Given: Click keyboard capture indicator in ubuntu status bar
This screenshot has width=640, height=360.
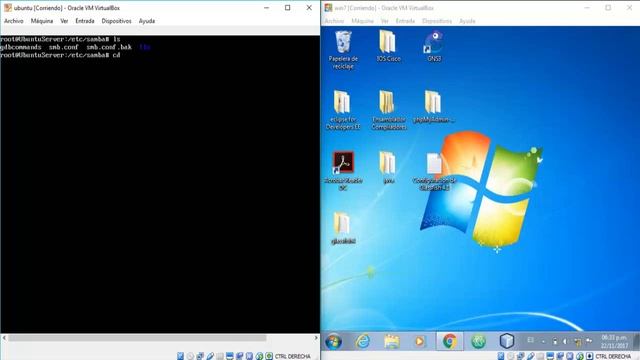Looking at the screenshot, I should click(269, 356).
